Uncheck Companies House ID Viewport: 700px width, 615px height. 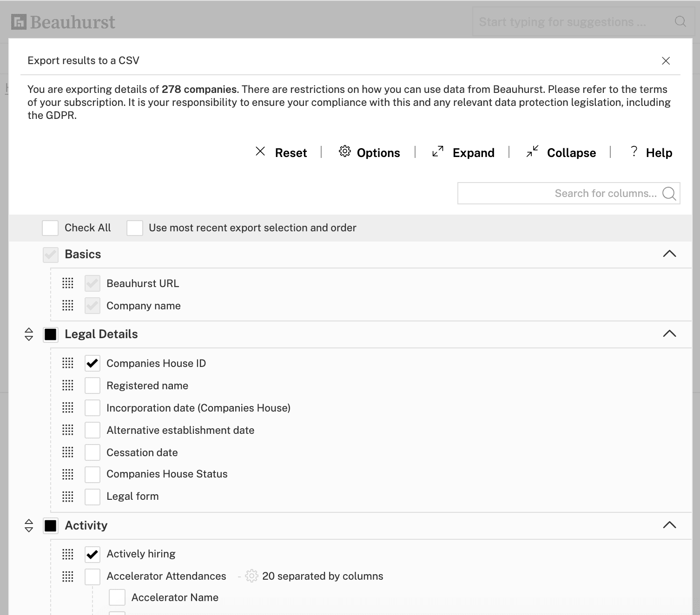pos(92,363)
